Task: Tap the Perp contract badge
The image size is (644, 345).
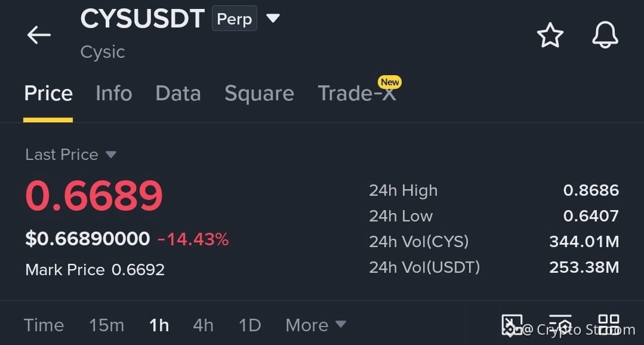Action: pos(234,19)
